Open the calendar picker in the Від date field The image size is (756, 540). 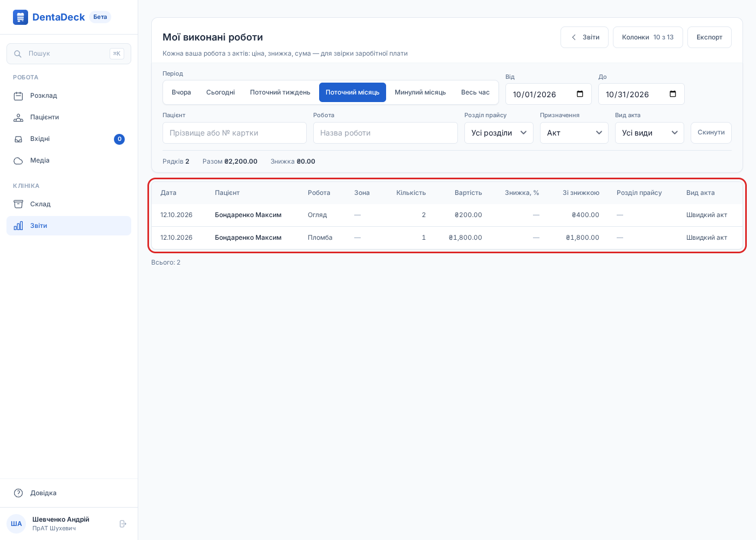(x=580, y=94)
